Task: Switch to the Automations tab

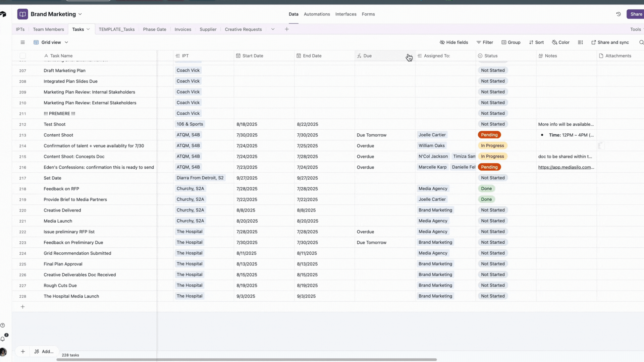Action: 317,14
